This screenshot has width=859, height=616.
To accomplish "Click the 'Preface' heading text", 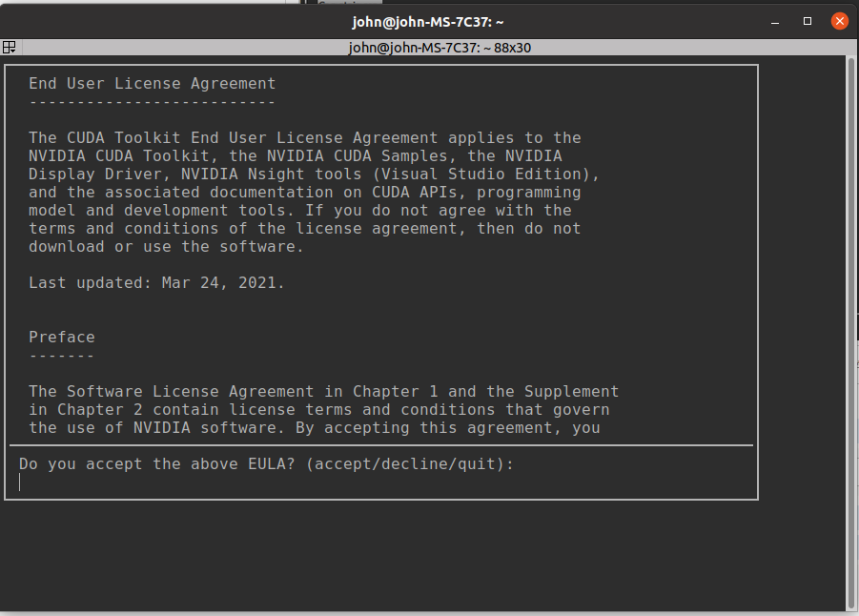I will point(62,337).
